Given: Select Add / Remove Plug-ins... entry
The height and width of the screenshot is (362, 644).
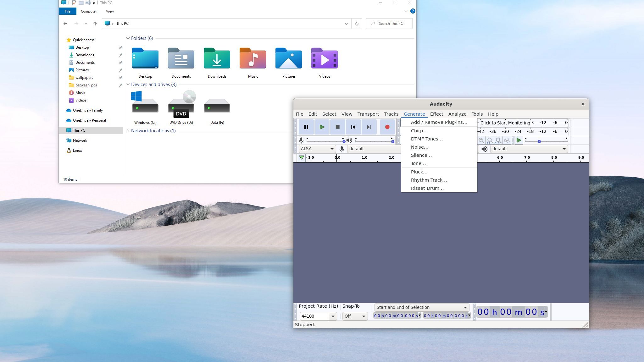Looking at the screenshot, I should 439,122.
